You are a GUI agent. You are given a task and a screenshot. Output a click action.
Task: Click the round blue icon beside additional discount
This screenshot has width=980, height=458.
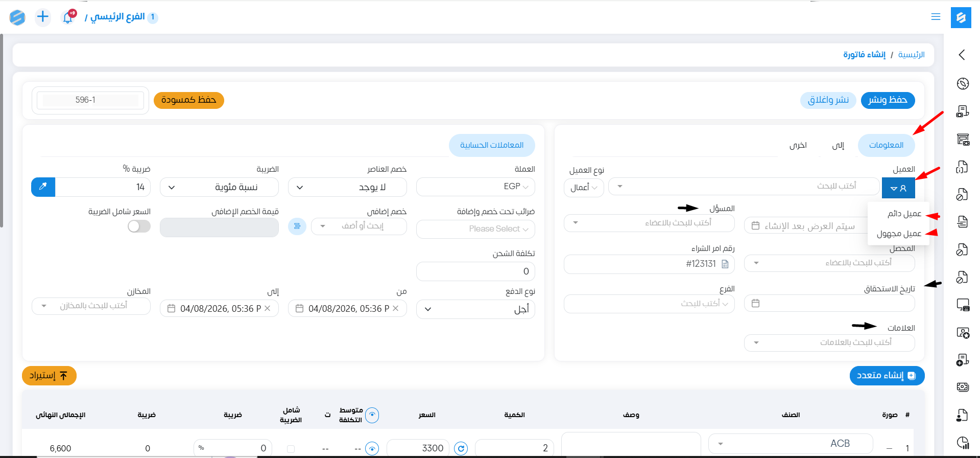pyautogui.click(x=297, y=226)
